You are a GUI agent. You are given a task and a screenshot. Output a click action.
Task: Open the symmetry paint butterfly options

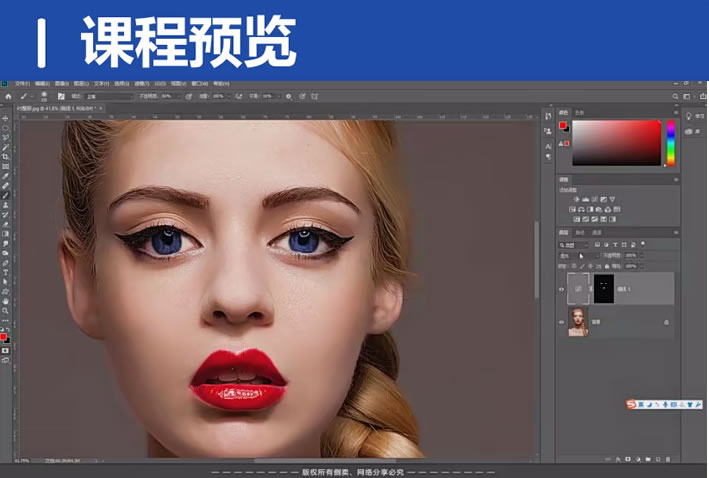click(x=315, y=96)
